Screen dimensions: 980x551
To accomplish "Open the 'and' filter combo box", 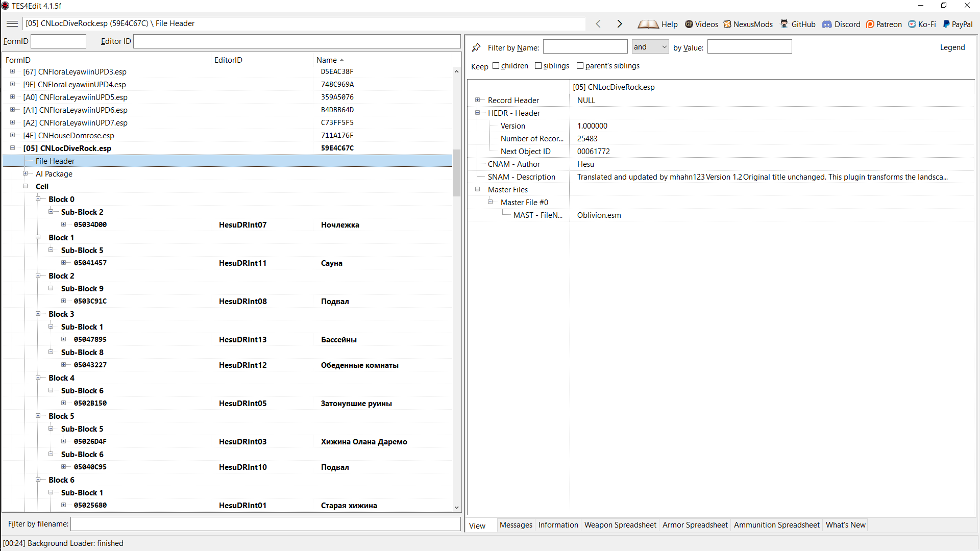I will [650, 47].
